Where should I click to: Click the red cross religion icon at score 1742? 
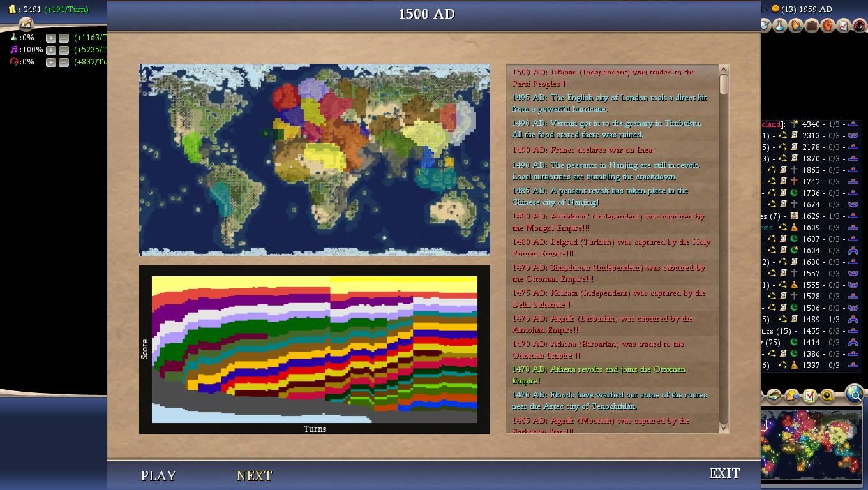(794, 182)
